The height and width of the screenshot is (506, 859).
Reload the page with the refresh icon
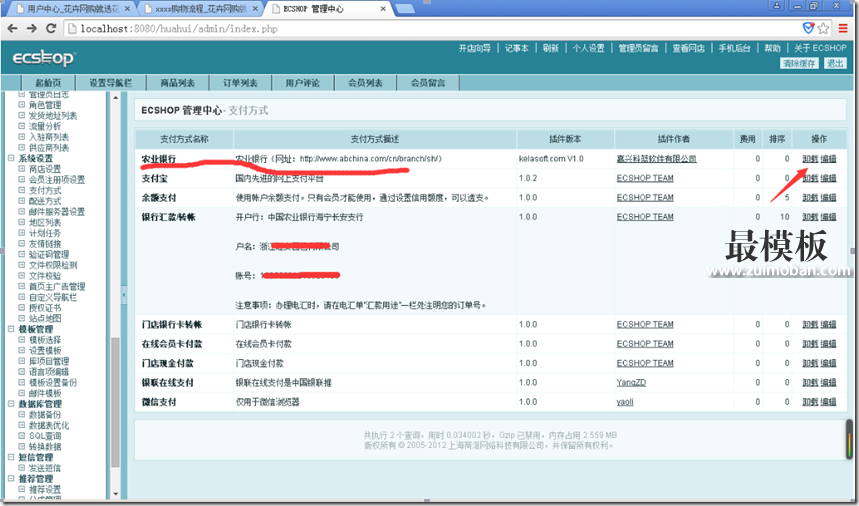[x=51, y=28]
